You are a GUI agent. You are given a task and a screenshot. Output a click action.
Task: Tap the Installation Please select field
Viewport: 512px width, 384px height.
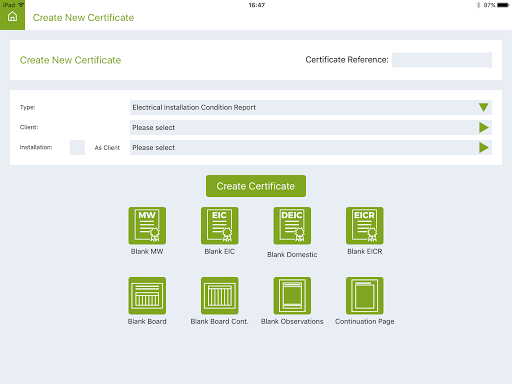(x=311, y=147)
